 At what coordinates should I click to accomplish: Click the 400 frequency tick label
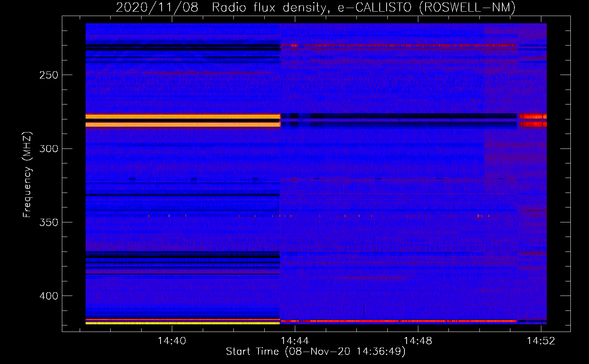point(49,296)
